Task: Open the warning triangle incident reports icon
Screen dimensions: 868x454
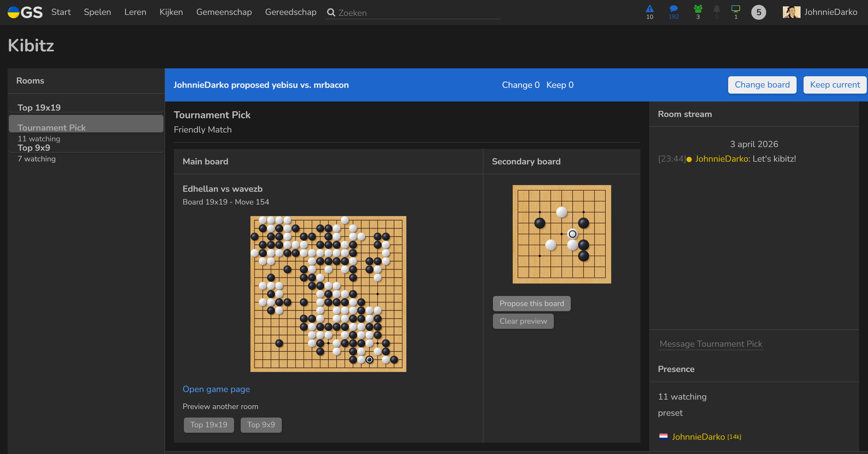Action: point(650,9)
